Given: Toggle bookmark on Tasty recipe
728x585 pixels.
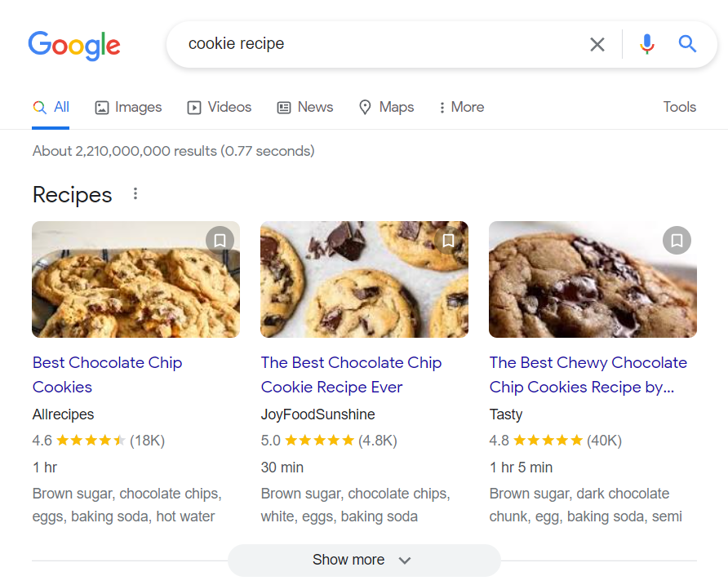Looking at the screenshot, I should (677, 241).
